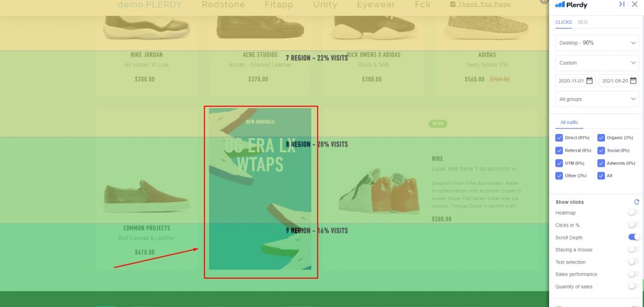The image size is (644, 307).
Task: Click the green NEWS badge
Action: (438, 124)
